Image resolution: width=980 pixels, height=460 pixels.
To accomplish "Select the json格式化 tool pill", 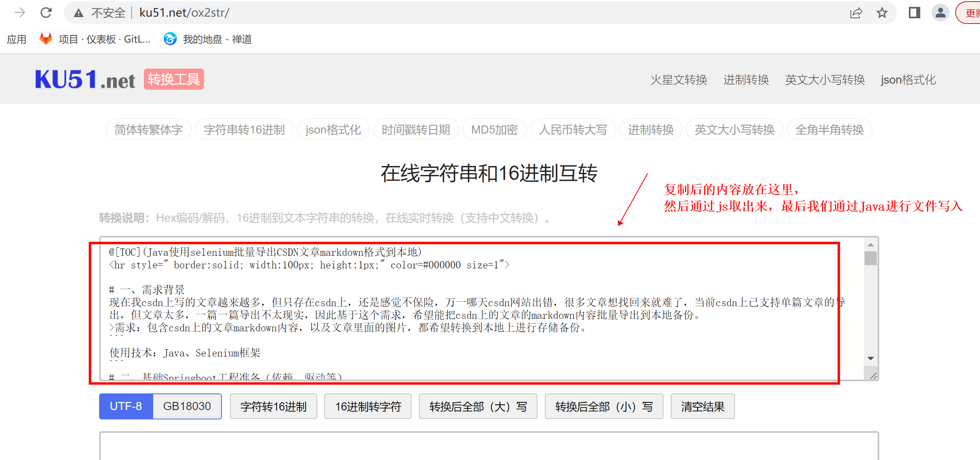I will [x=333, y=130].
